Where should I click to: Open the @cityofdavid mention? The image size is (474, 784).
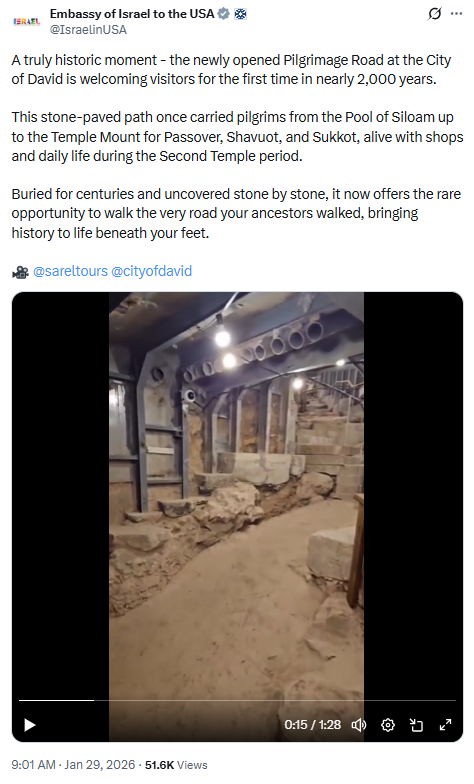[x=152, y=271]
